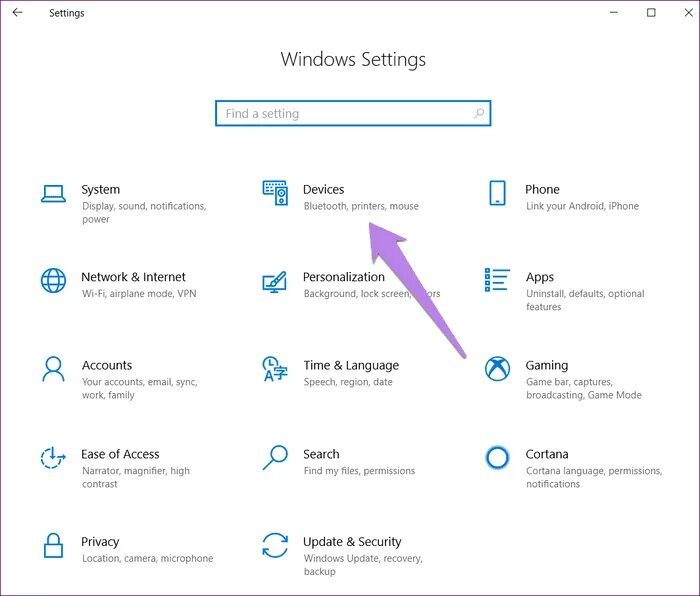Click the Personalization paintbrush icon

(275, 282)
